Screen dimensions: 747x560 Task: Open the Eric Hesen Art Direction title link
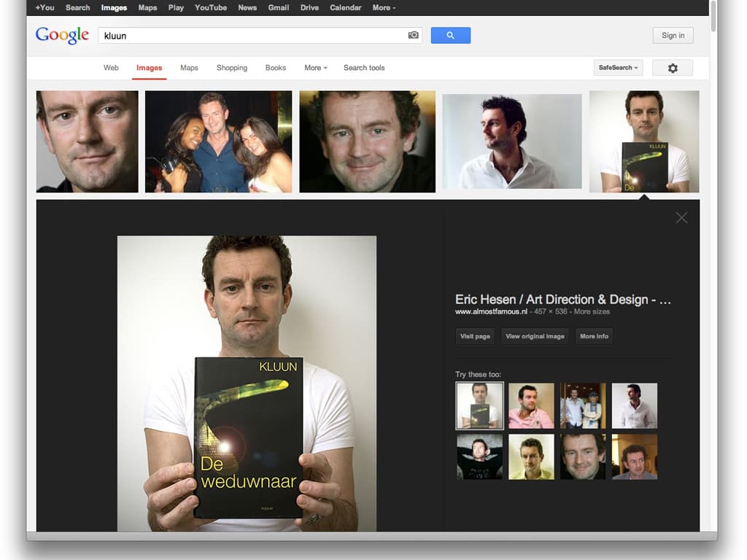[562, 300]
